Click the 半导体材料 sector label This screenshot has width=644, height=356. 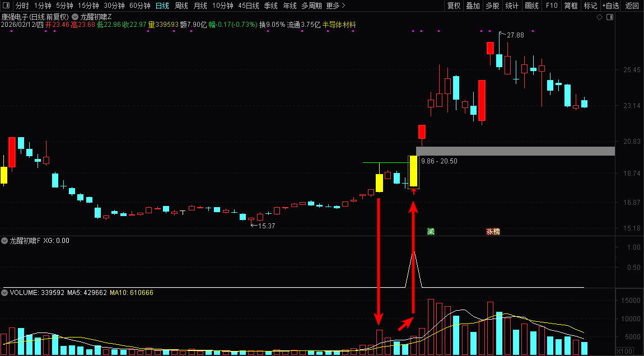339,25
